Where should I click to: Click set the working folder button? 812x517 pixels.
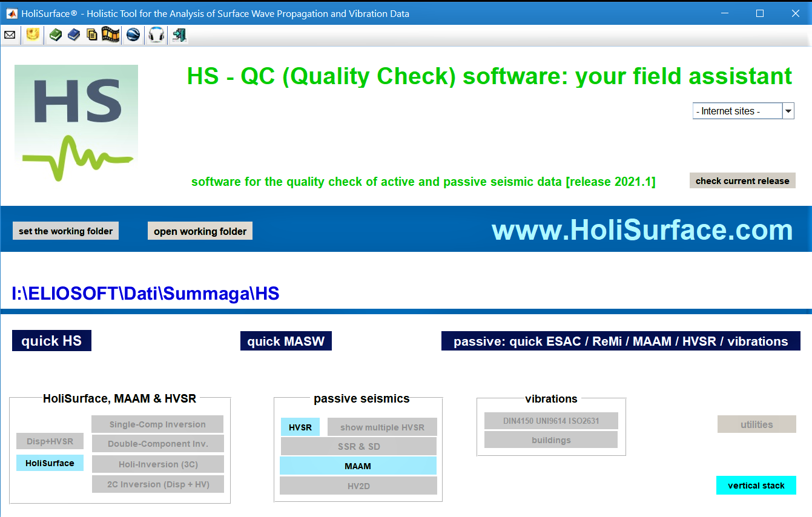pyautogui.click(x=65, y=231)
